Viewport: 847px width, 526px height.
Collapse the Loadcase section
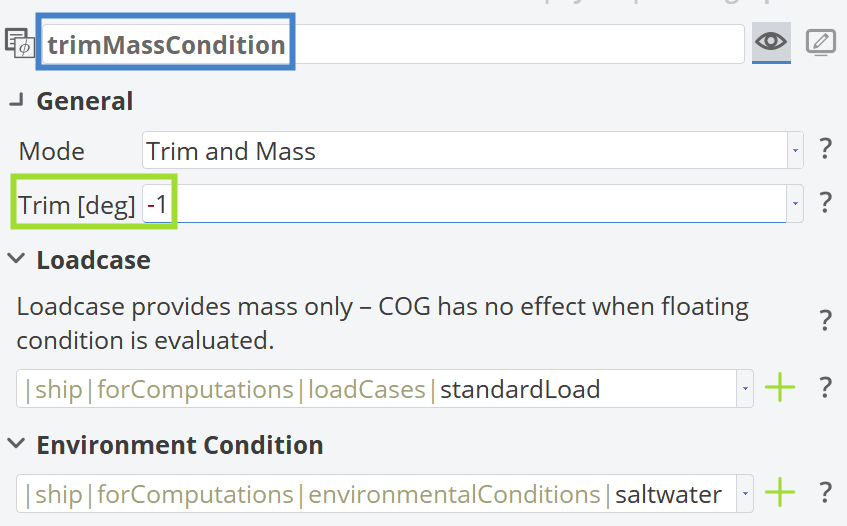(x=17, y=259)
